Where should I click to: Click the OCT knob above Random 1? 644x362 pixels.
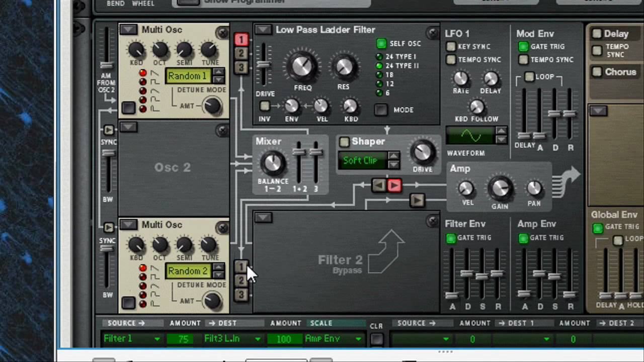click(x=159, y=49)
